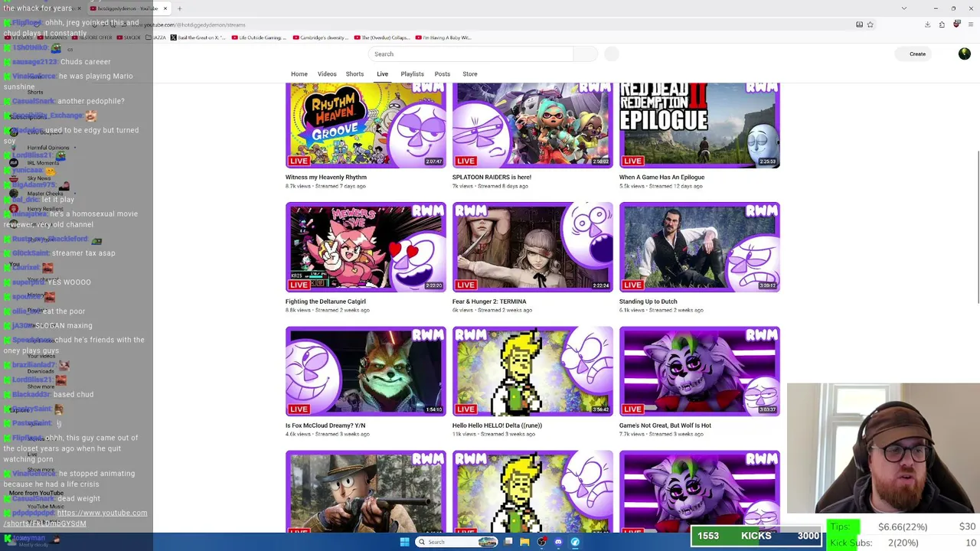This screenshot has width=980, height=551.
Task: Play the Fox McCloud stream thumbnail
Action: point(366,371)
